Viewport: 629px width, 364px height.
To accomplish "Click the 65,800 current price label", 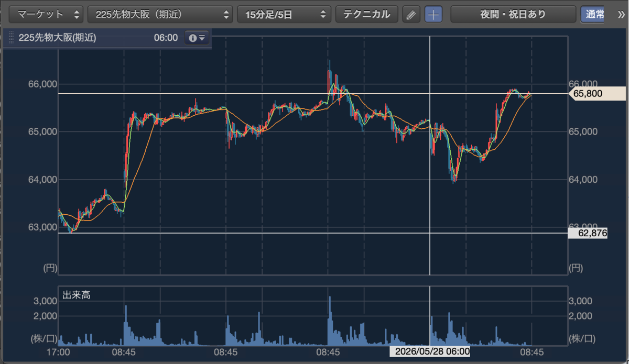I will (598, 94).
